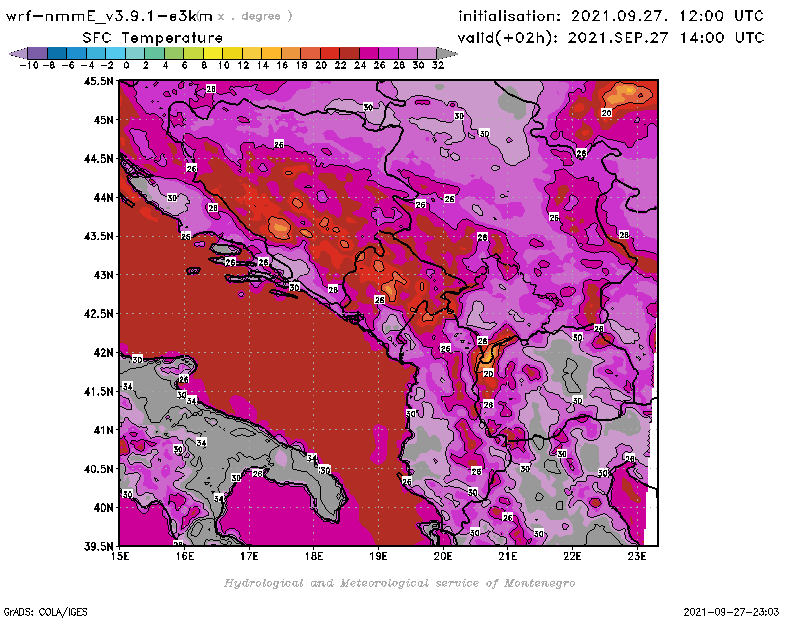Click the 41.5N latitude label
The width and height of the screenshot is (800, 618).
coord(98,391)
